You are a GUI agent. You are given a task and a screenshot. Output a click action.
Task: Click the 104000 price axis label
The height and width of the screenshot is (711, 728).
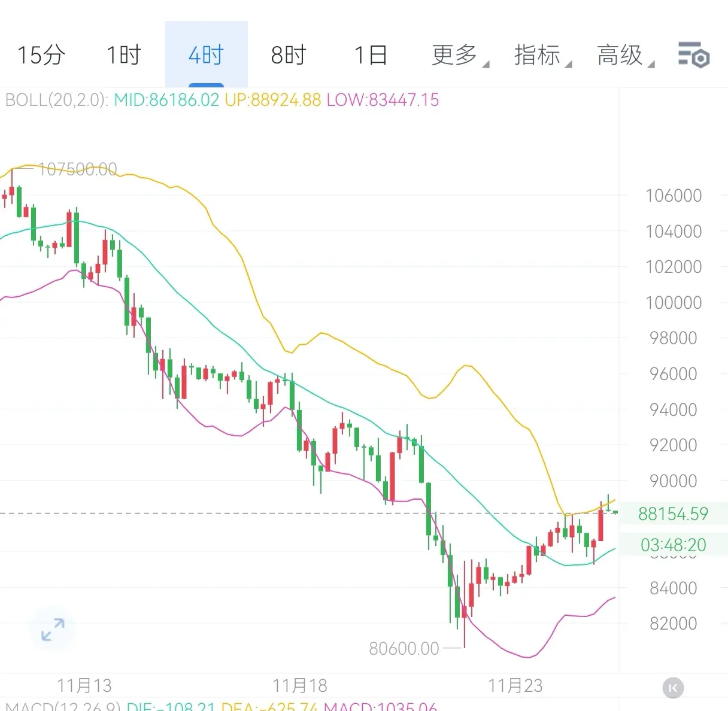pyautogui.click(x=674, y=232)
